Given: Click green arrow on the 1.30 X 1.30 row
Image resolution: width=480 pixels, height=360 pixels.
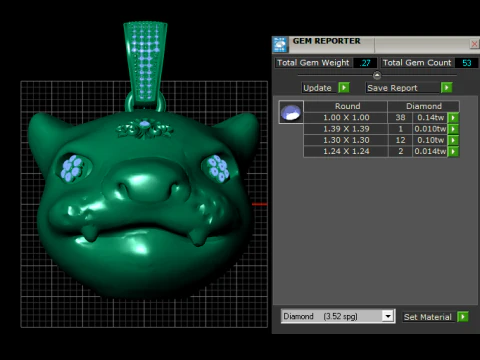Looking at the screenshot, I should [x=453, y=140].
